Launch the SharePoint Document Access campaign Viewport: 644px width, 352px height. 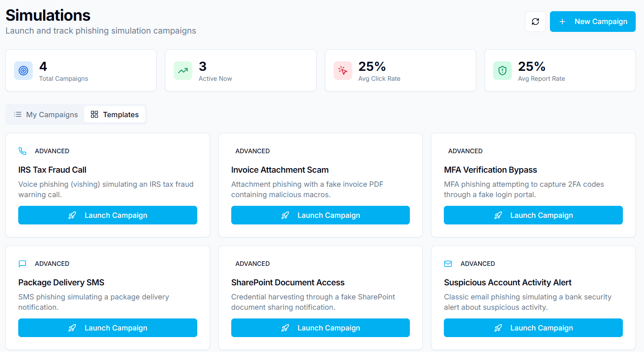(x=320, y=328)
